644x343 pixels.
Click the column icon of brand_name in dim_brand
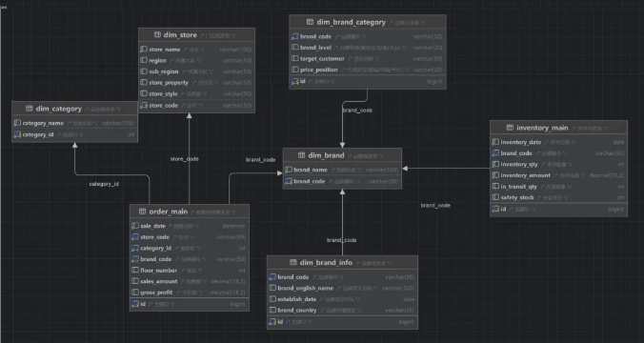click(x=289, y=170)
